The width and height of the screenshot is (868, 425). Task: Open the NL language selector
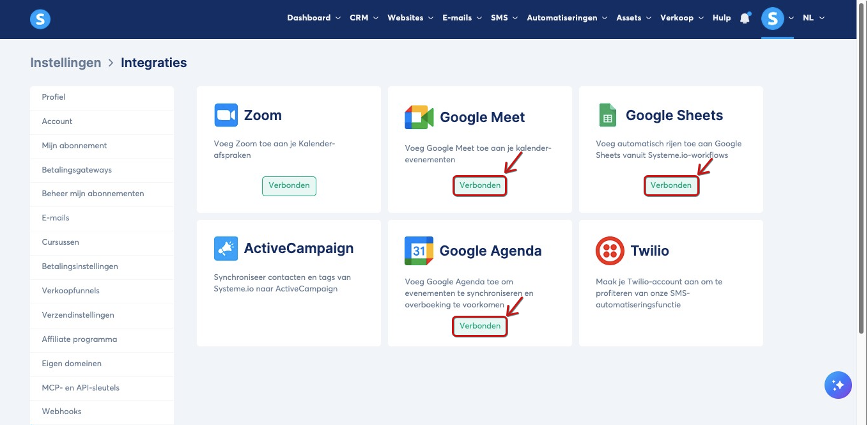[814, 18]
